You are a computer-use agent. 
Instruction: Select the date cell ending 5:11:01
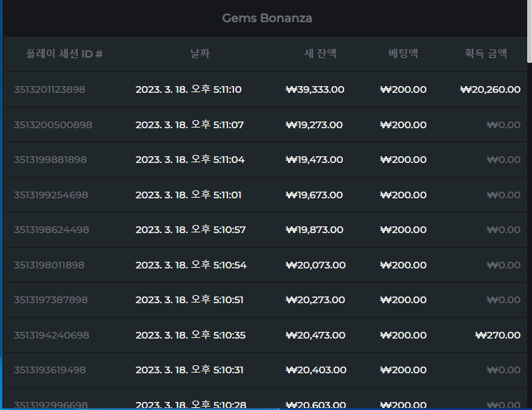click(x=188, y=195)
